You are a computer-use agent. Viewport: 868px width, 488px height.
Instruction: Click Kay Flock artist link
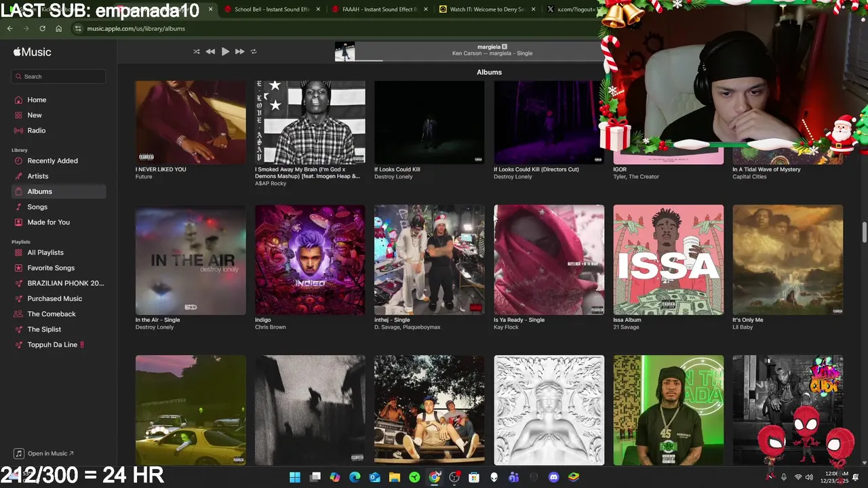point(507,327)
